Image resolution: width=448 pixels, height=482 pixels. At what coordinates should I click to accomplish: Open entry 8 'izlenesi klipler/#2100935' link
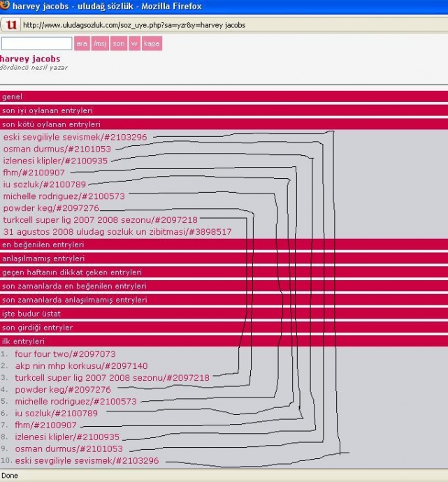point(67,437)
